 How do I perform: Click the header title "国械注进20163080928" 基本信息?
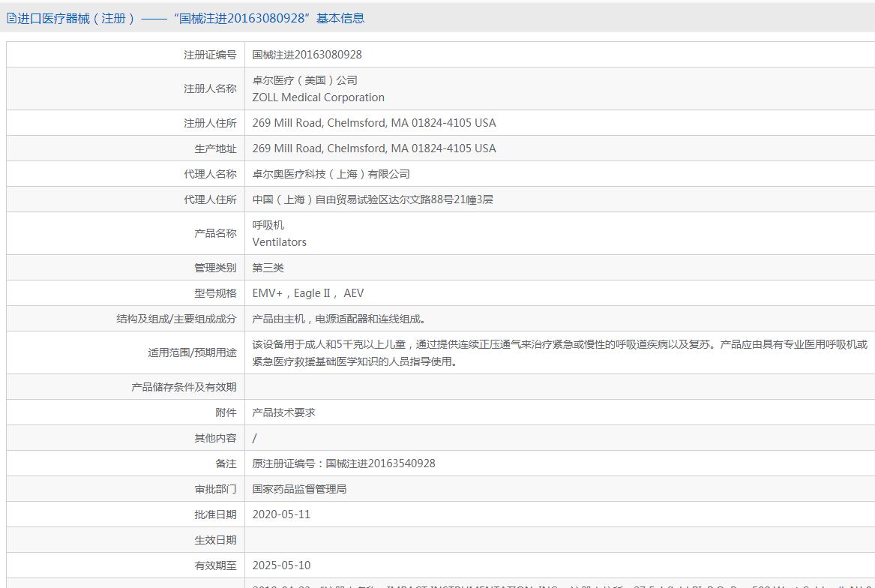[269, 19]
